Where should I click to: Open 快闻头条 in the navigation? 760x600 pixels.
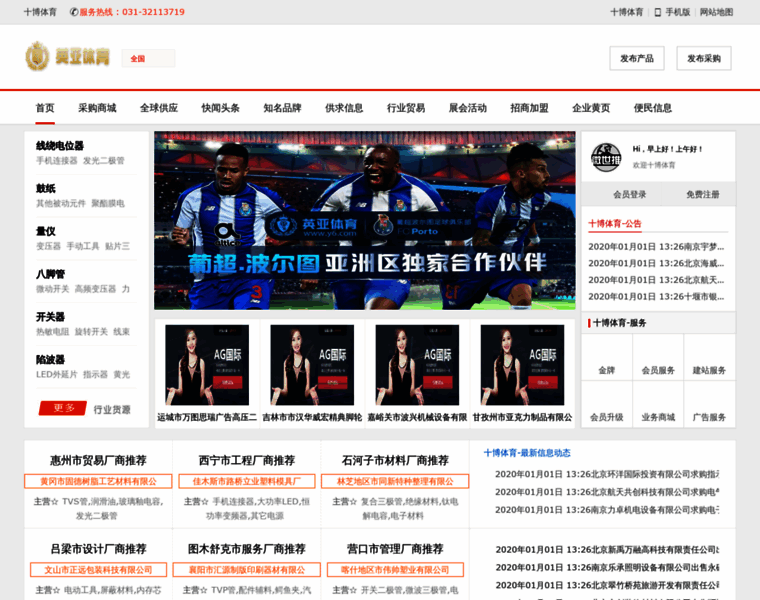(x=221, y=108)
